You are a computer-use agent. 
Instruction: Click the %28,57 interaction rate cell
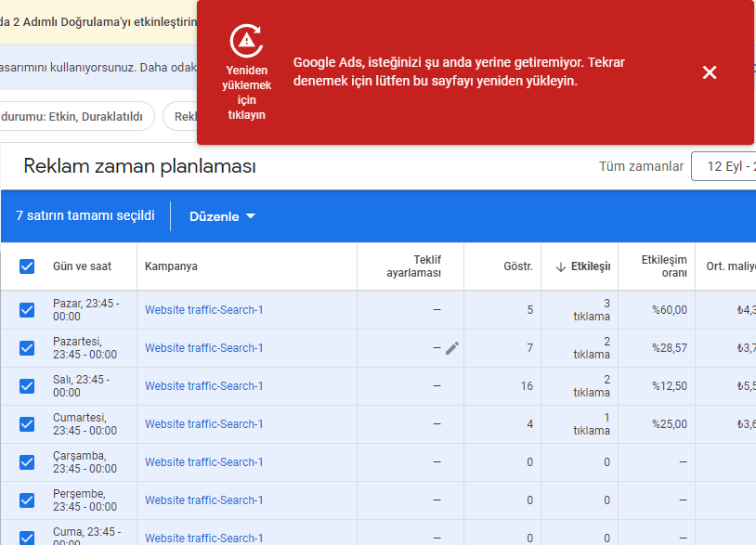tap(670, 348)
